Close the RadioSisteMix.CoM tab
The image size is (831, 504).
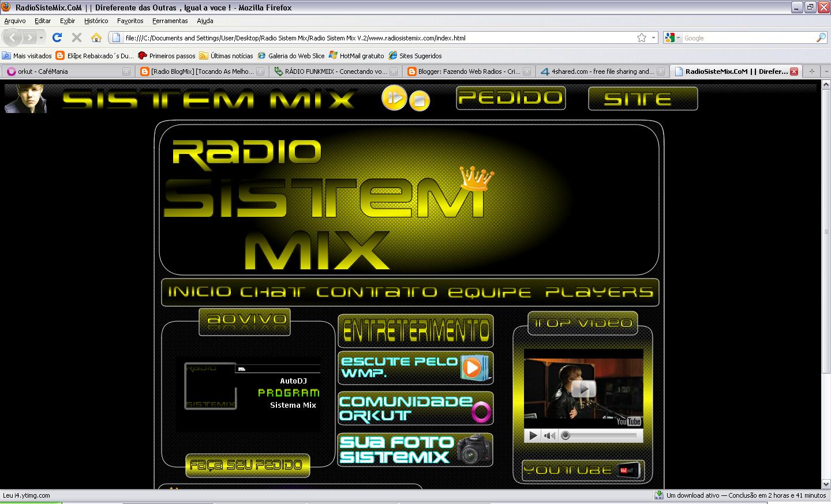coord(794,72)
